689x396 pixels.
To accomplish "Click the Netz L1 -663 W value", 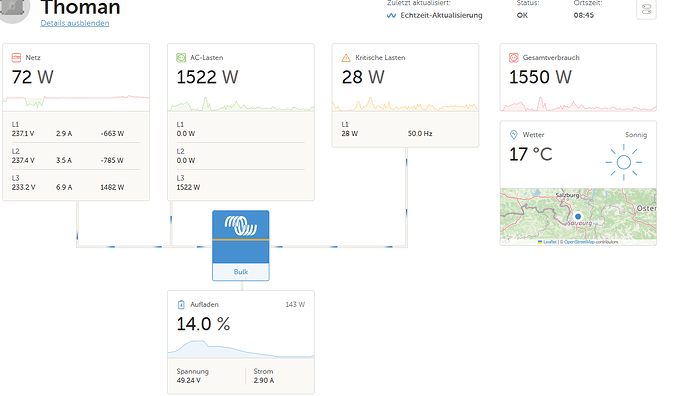I will (112, 134).
